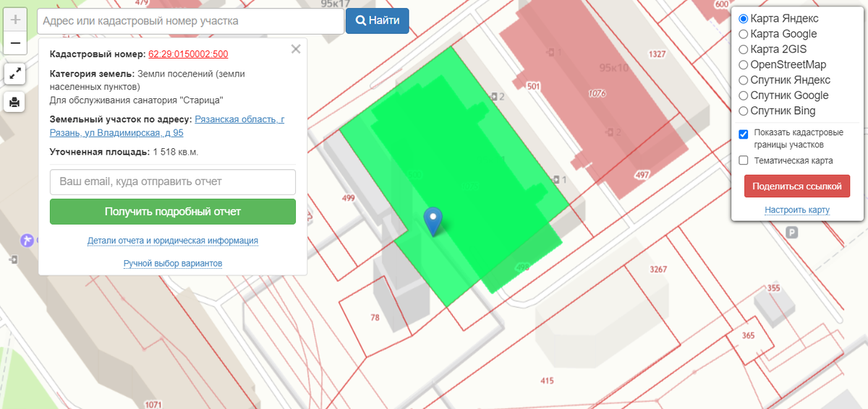868x409 pixels.
Task: Click parcel label 1327 on map
Action: pyautogui.click(x=658, y=54)
